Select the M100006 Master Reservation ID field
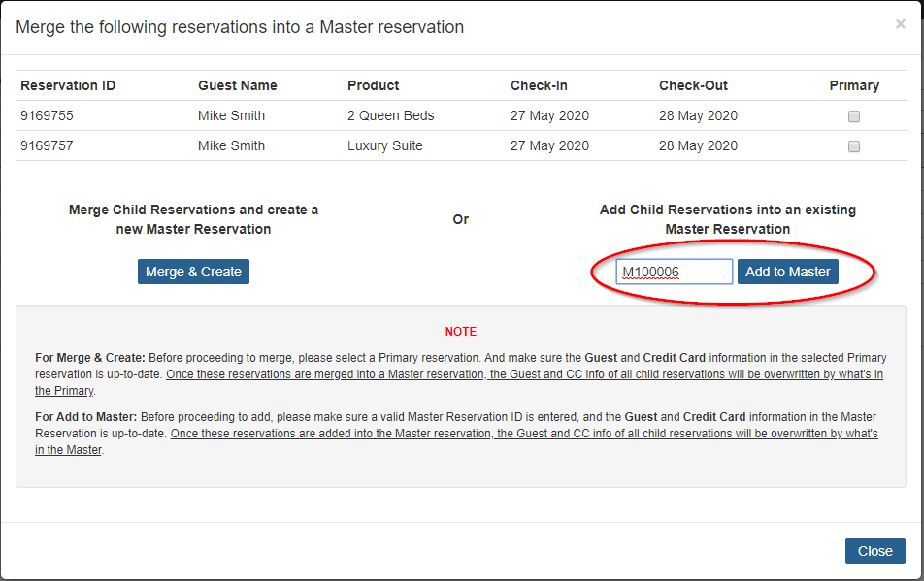Image resolution: width=924 pixels, height=581 pixels. [x=674, y=272]
